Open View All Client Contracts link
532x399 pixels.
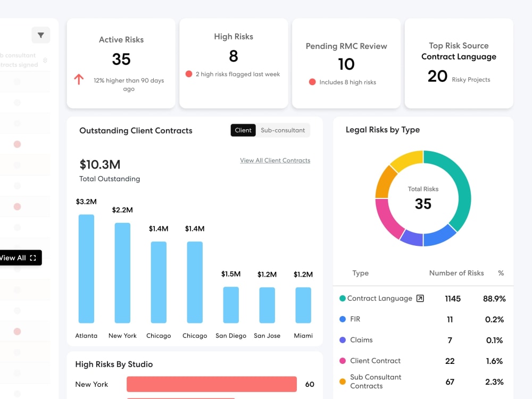275,161
